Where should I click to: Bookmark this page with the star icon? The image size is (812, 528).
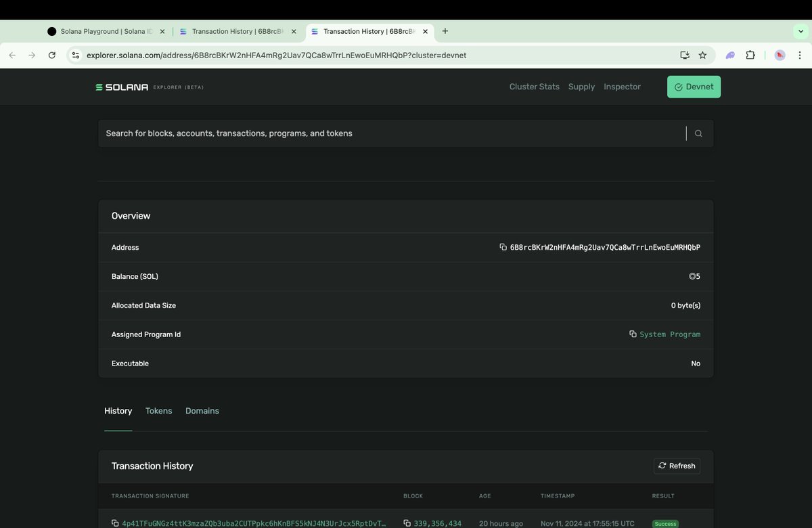coord(702,56)
